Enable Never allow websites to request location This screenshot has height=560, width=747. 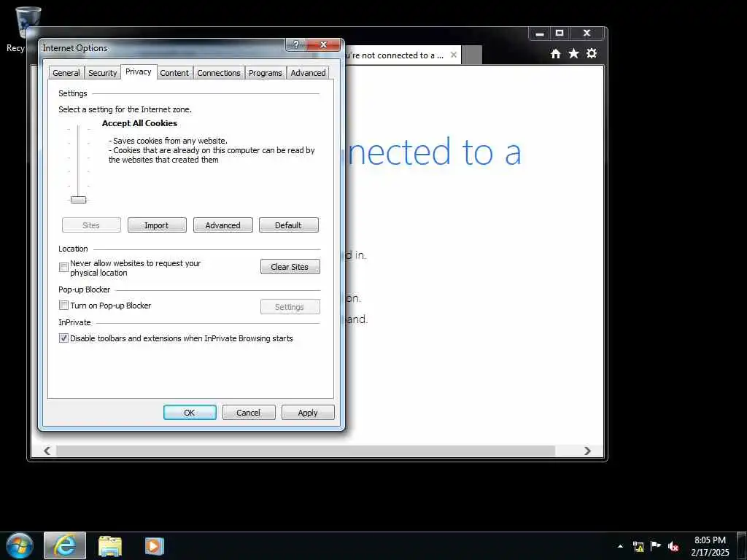[63, 267]
